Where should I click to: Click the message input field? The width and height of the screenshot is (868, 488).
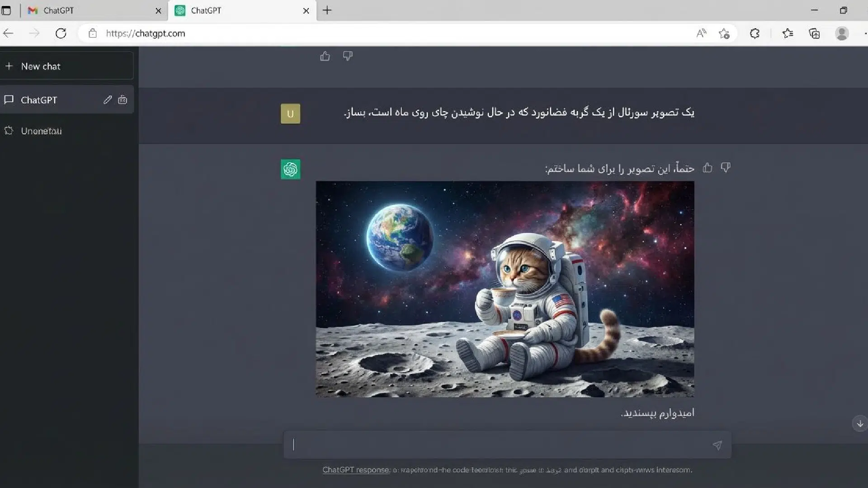tap(497, 445)
